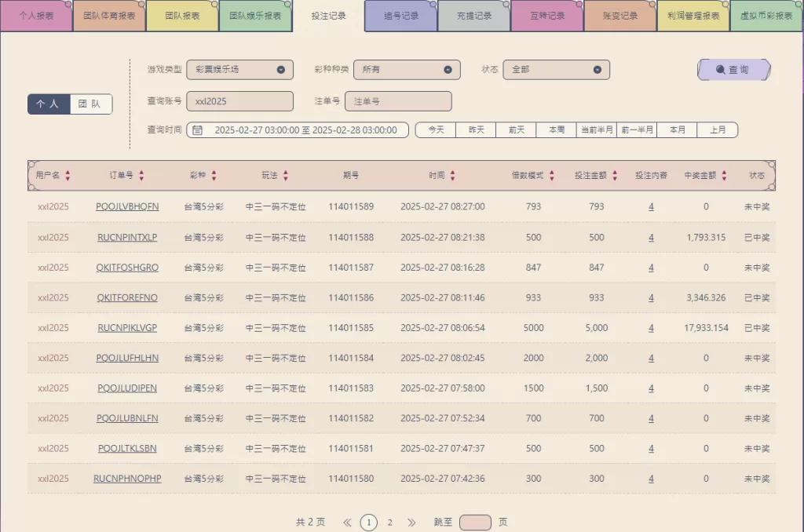This screenshot has width=804, height=532.
Task: Open order link PQOJLUFHLHN
Action: 127,359
